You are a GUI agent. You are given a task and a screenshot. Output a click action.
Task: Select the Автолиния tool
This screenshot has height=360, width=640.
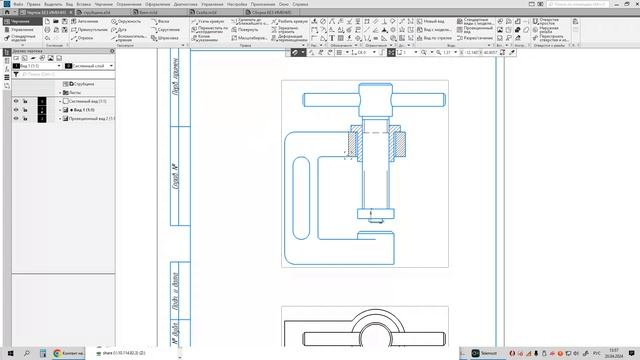coord(84,21)
